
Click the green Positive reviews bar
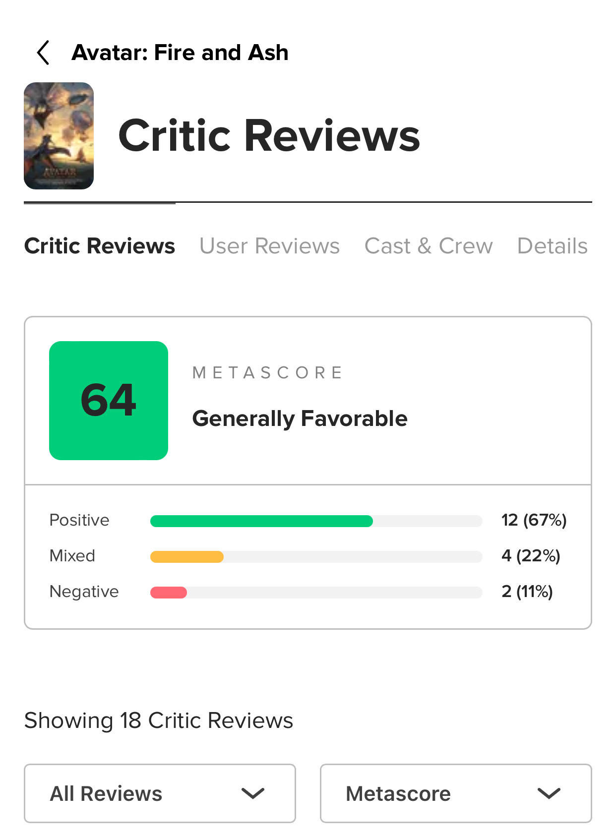pyautogui.click(x=261, y=521)
